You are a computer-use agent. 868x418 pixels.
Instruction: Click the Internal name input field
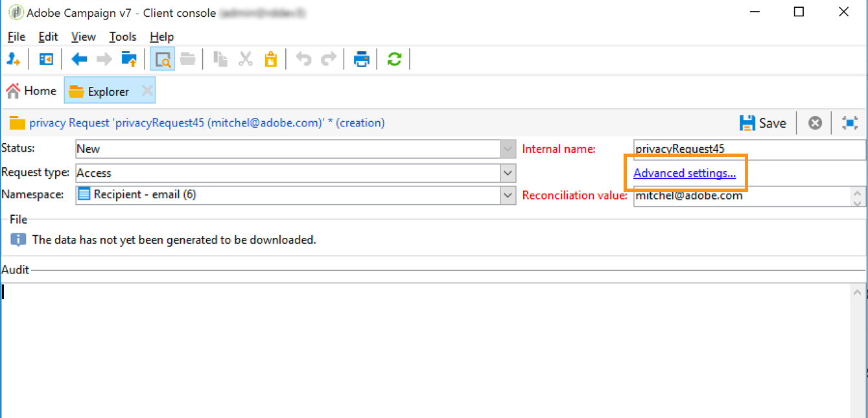(x=749, y=149)
